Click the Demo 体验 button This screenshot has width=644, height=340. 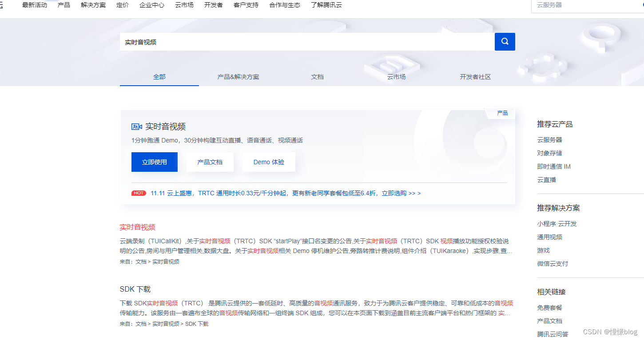tap(269, 162)
